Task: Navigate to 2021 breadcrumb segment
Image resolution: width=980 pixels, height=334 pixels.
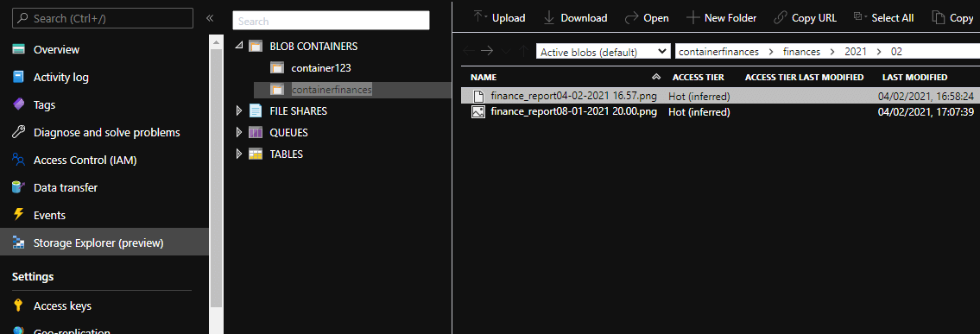Action: coord(855,52)
